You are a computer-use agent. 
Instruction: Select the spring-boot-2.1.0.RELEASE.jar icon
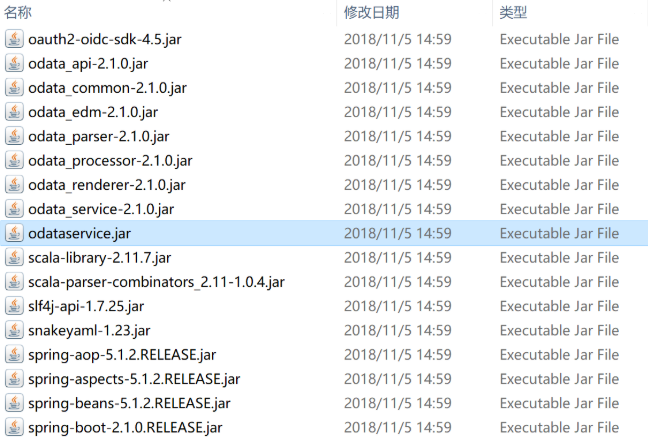click(x=14, y=427)
